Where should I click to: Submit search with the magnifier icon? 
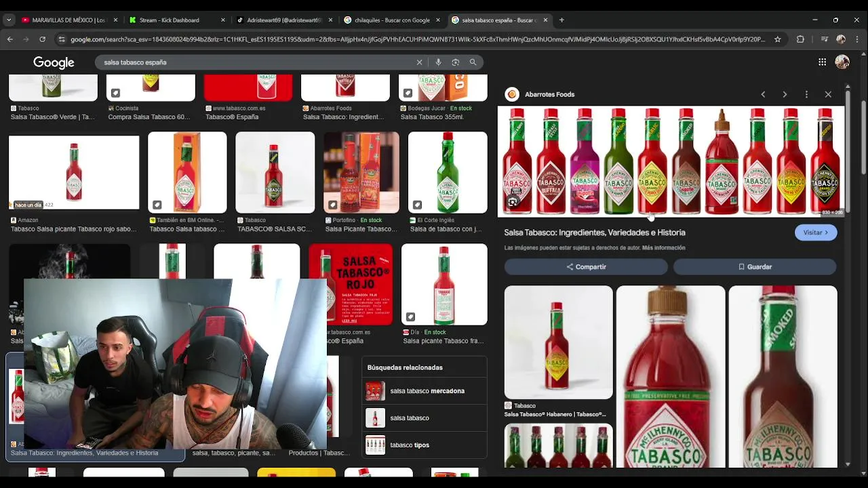(473, 62)
